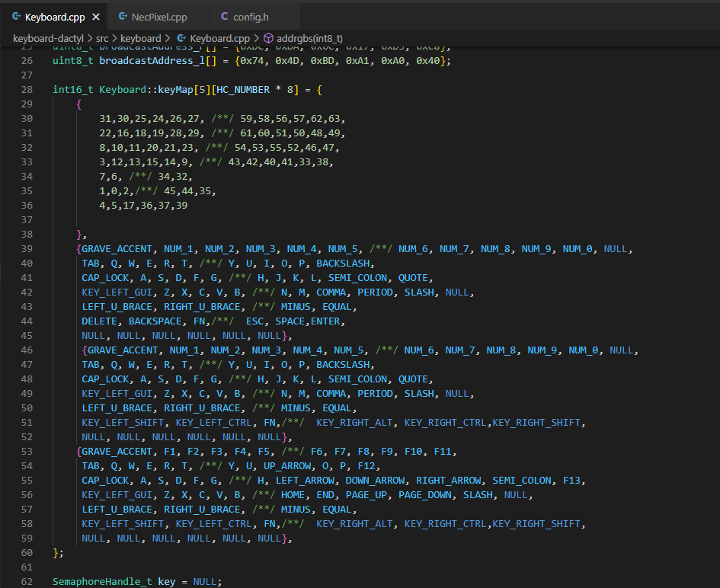Click 'DOWN_ARROW' on line 55
This screenshot has width=720, height=588.
pos(375,480)
